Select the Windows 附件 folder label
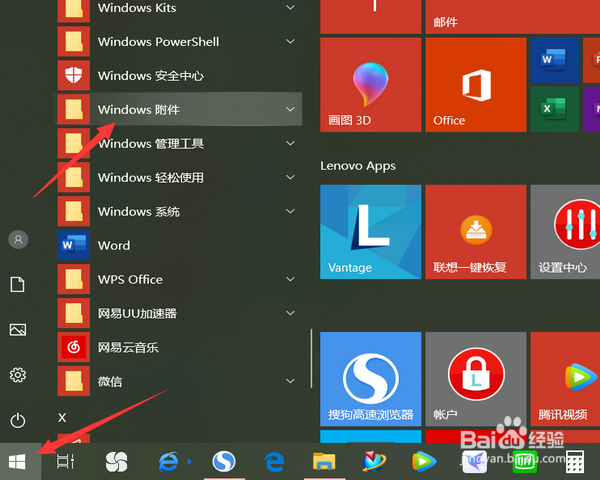The height and width of the screenshot is (480, 600). click(x=139, y=110)
